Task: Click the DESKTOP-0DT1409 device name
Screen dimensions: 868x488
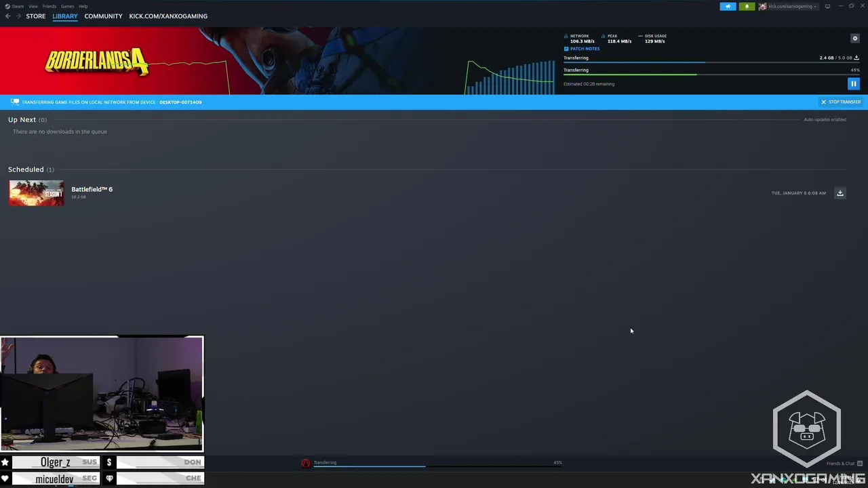Action: point(180,102)
